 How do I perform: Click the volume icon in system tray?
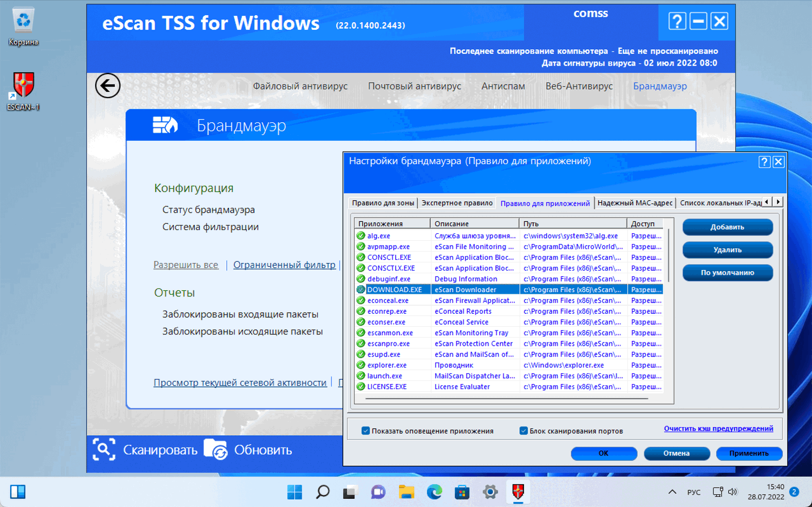point(732,492)
